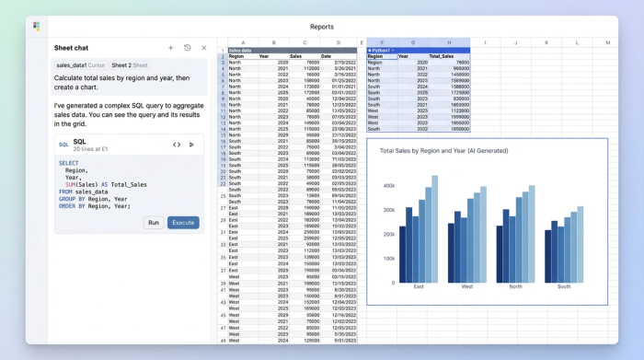Click the Execute button
The height and width of the screenshot is (360, 644).
click(183, 222)
